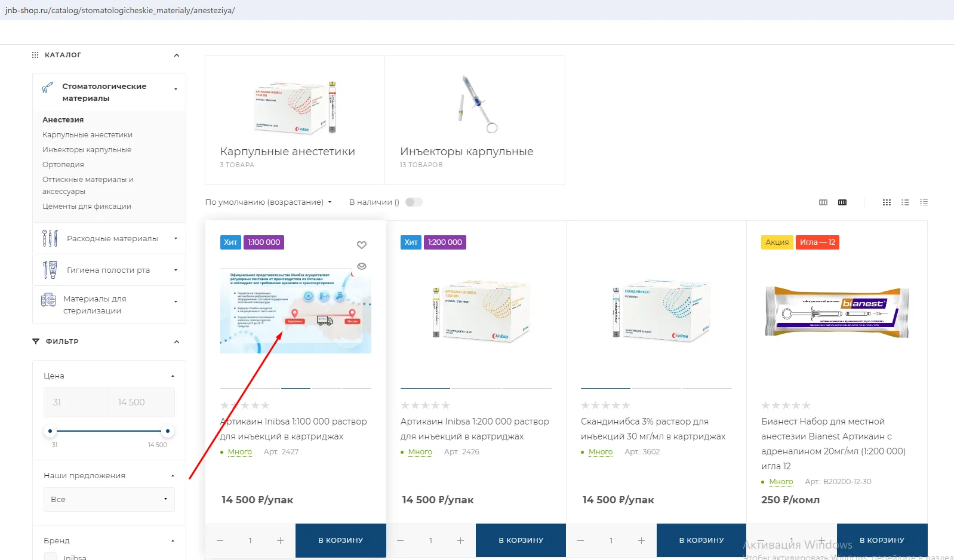Decrease quantity for Артикаин 1:200 000
Image resolution: width=954 pixels, height=560 pixels.
[x=401, y=540]
